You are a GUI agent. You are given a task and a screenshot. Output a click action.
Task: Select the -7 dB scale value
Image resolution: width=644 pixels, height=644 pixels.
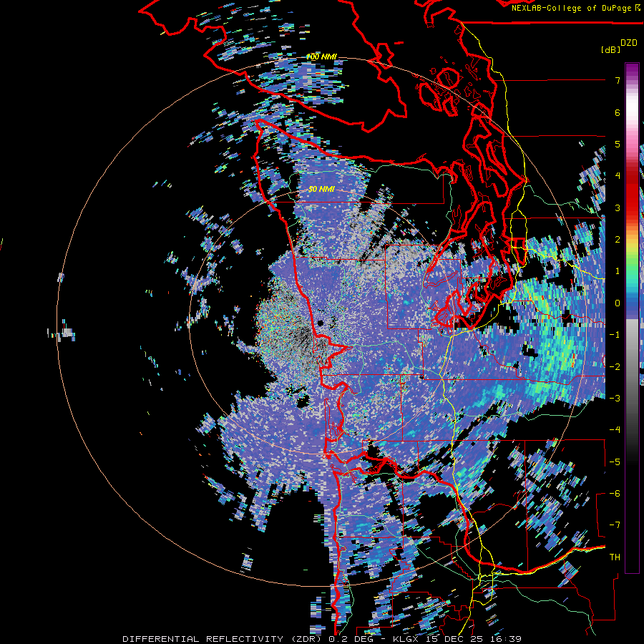tap(615, 525)
